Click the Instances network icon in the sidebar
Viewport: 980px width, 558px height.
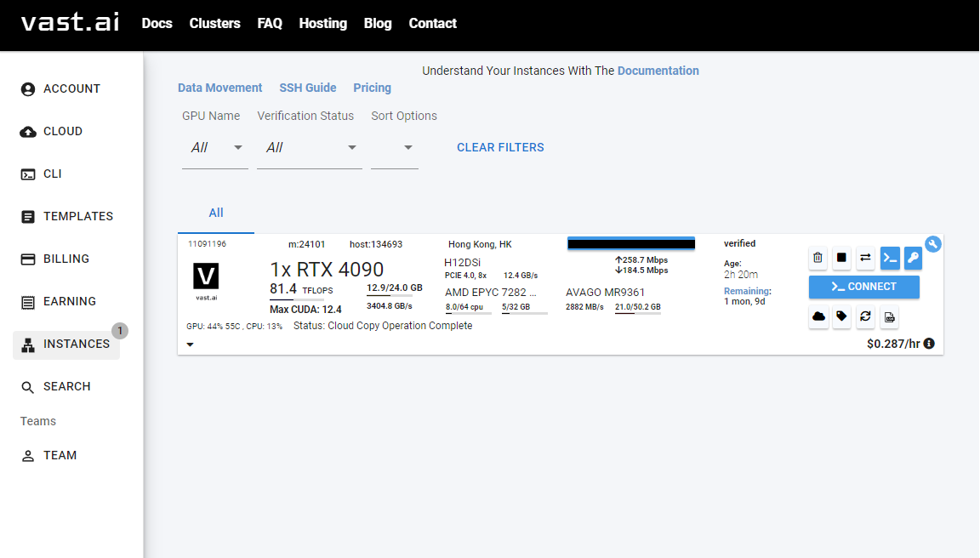coord(28,344)
